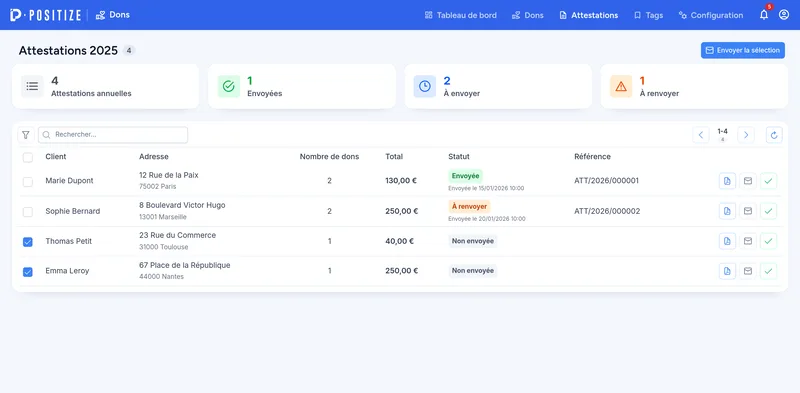Mark Marie Dupont attestation as sent
The image size is (800, 393).
pyautogui.click(x=768, y=181)
